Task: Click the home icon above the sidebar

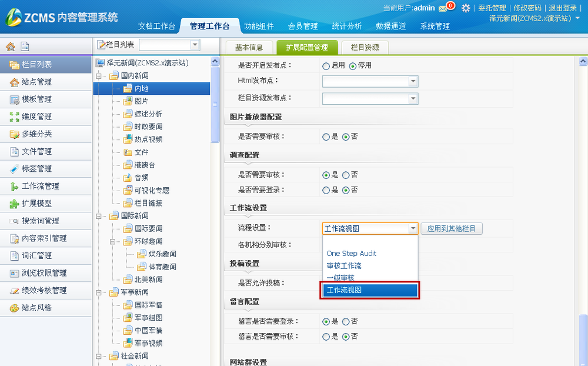Action: pos(10,45)
